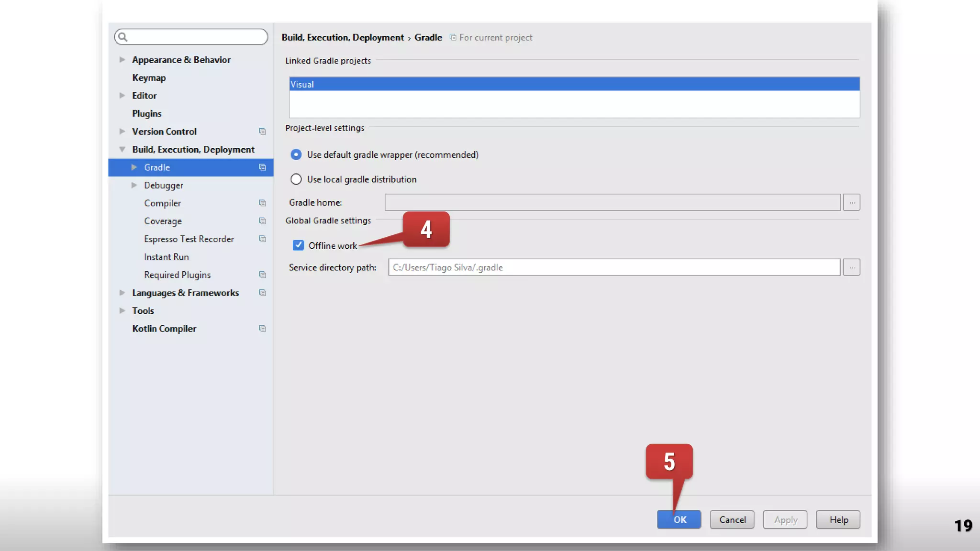This screenshot has width=980, height=551.
Task: Browse for service directory path
Action: pos(852,267)
